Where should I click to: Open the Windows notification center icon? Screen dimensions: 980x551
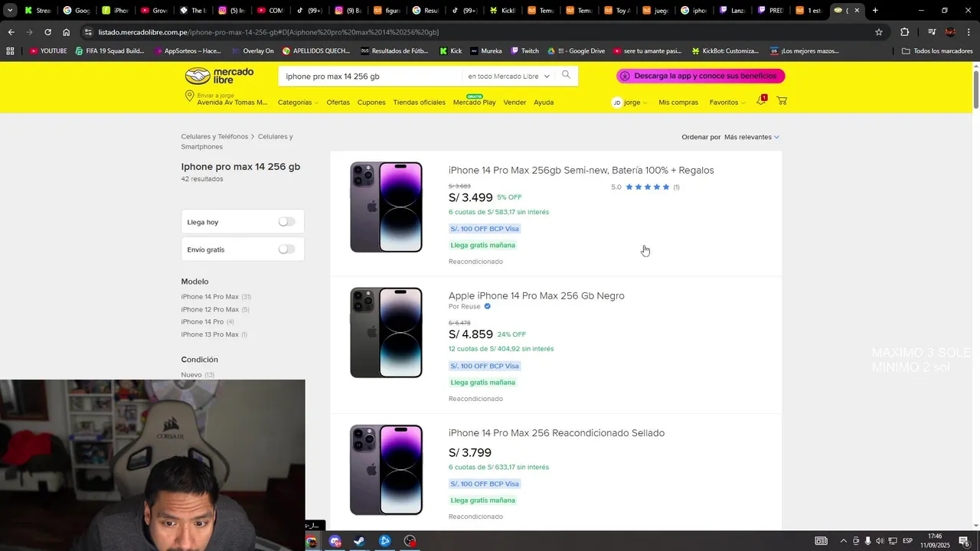(964, 541)
